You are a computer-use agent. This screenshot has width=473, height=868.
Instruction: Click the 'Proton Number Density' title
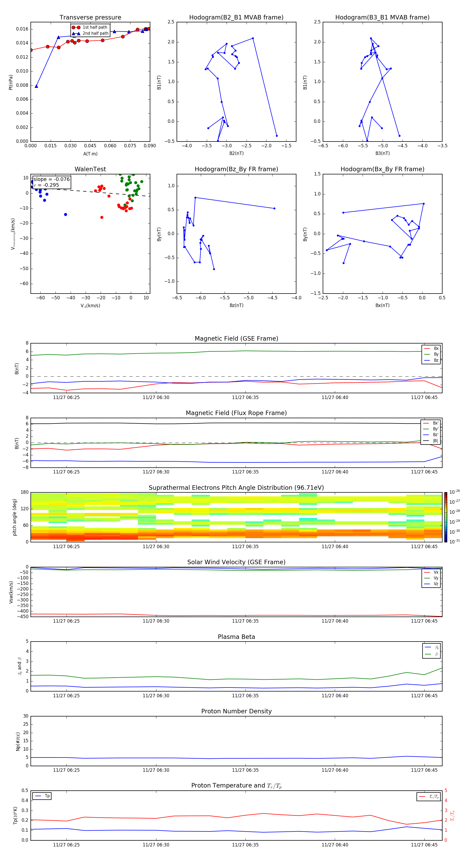(236, 711)
